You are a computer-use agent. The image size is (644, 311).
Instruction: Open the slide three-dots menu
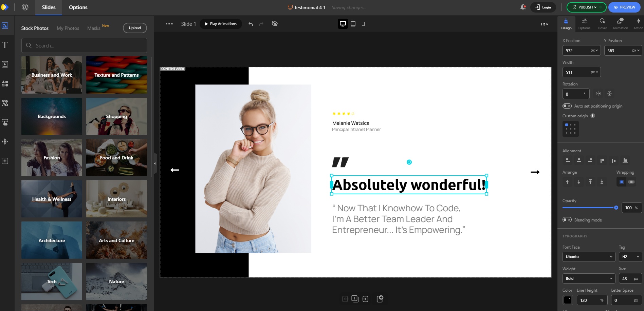[169, 24]
